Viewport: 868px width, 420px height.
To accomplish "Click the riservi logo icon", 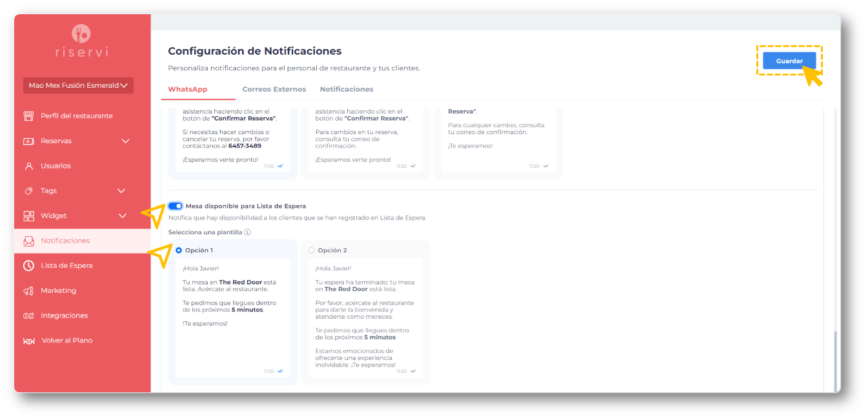I will pyautogui.click(x=81, y=34).
